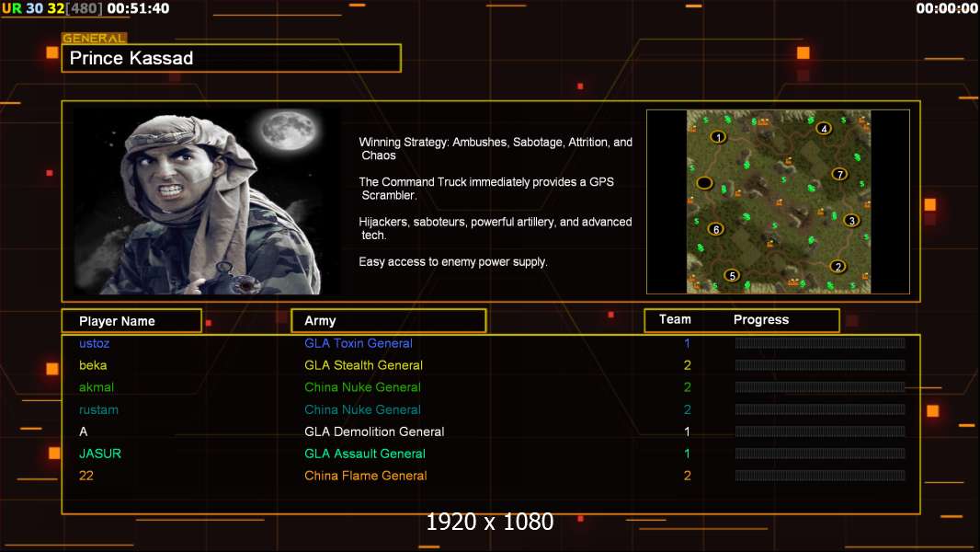Click the Prince Kassad general name field

click(232, 59)
